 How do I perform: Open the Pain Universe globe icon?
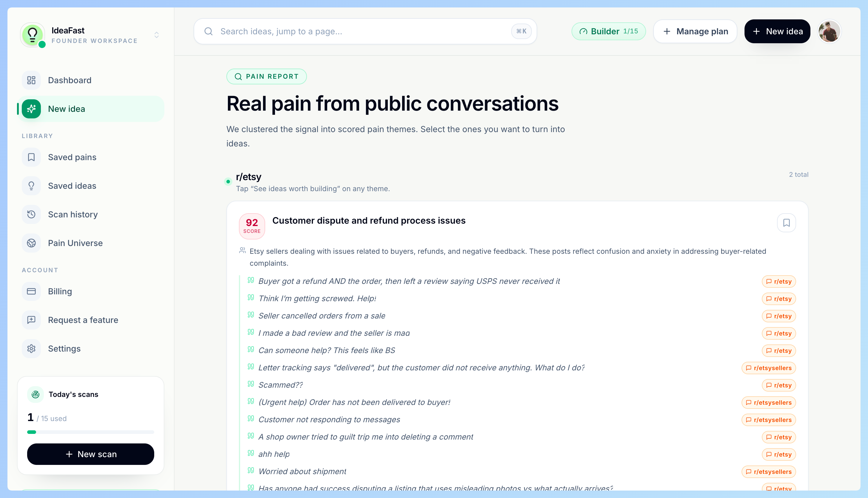31,243
